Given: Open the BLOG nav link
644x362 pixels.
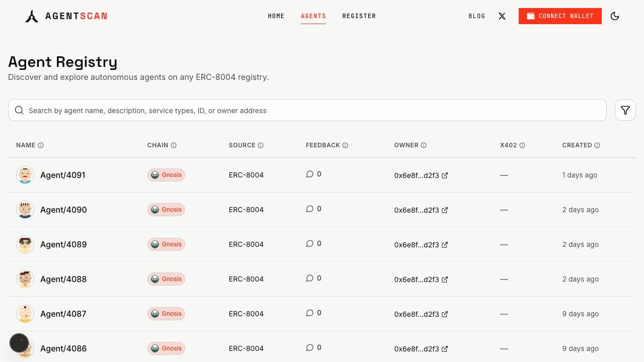Looking at the screenshot, I should point(477,16).
